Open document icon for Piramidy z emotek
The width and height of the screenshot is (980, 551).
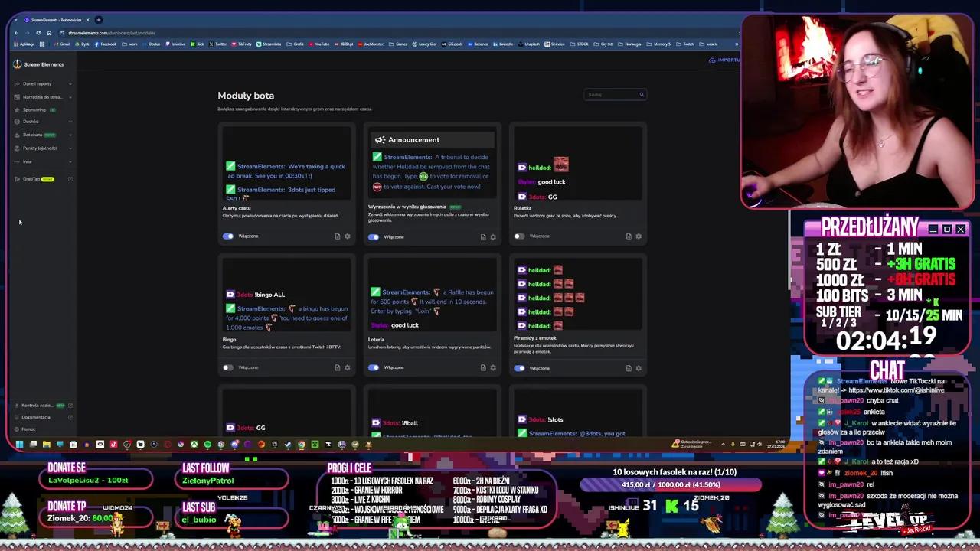point(629,368)
